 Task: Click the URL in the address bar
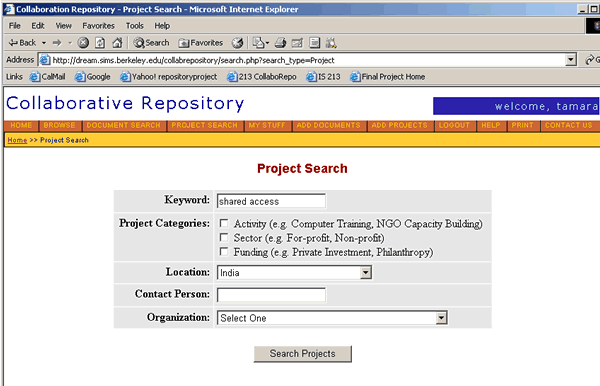pyautogui.click(x=193, y=60)
